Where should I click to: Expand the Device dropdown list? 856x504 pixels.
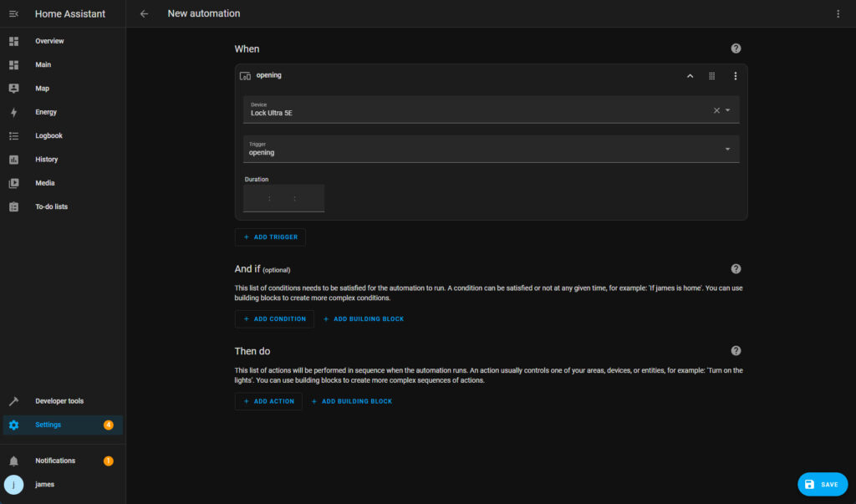(x=728, y=110)
